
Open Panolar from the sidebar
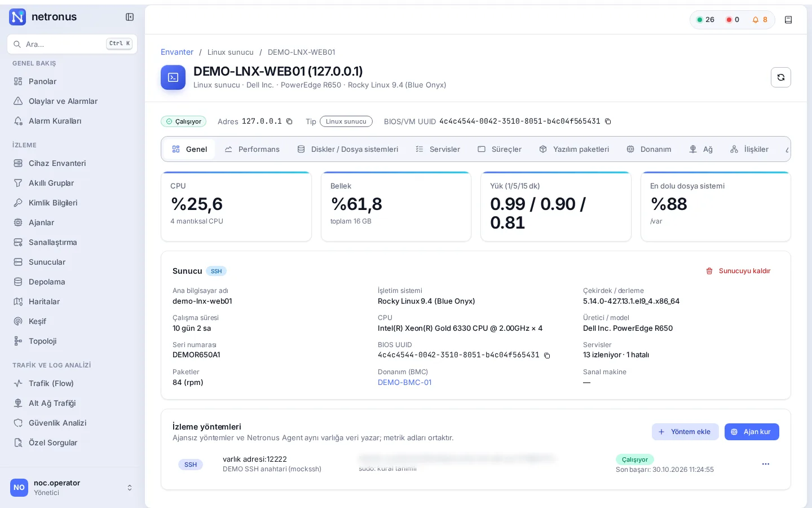[x=72, y=81]
